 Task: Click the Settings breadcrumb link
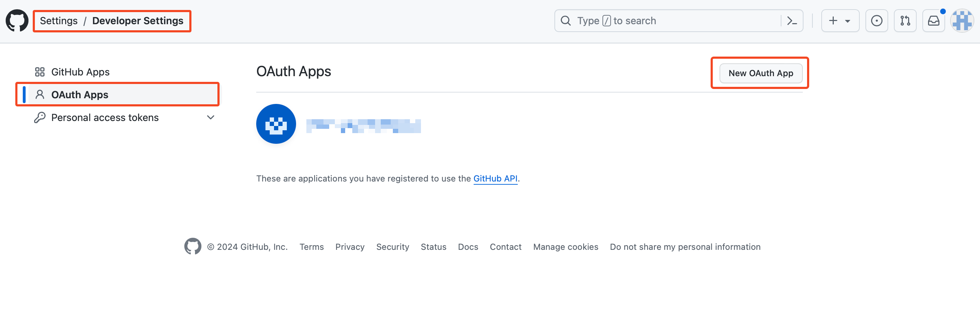tap(59, 21)
